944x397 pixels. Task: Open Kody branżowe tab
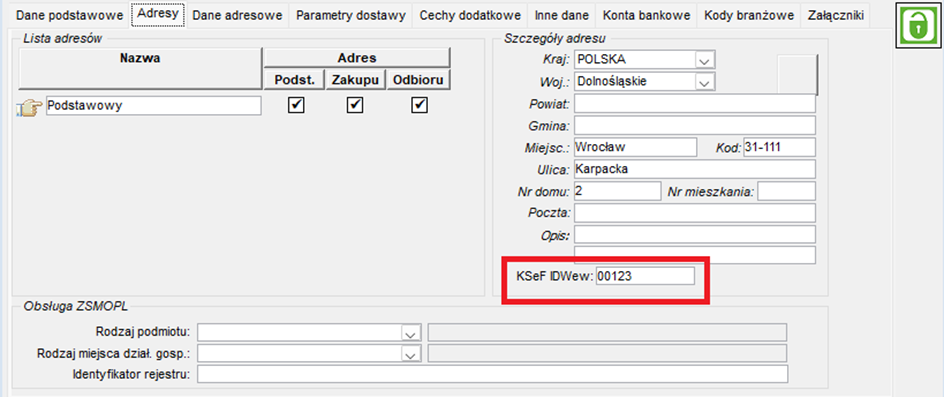749,16
